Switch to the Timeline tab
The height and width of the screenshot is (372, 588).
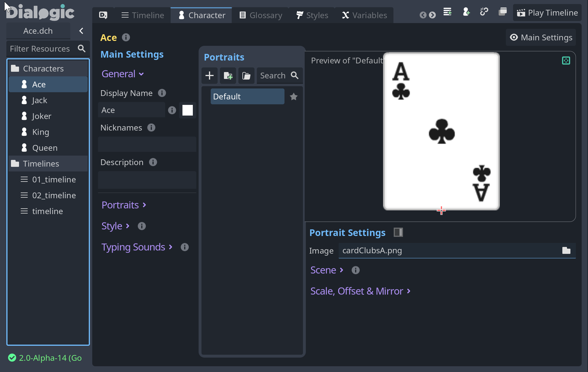click(x=143, y=15)
